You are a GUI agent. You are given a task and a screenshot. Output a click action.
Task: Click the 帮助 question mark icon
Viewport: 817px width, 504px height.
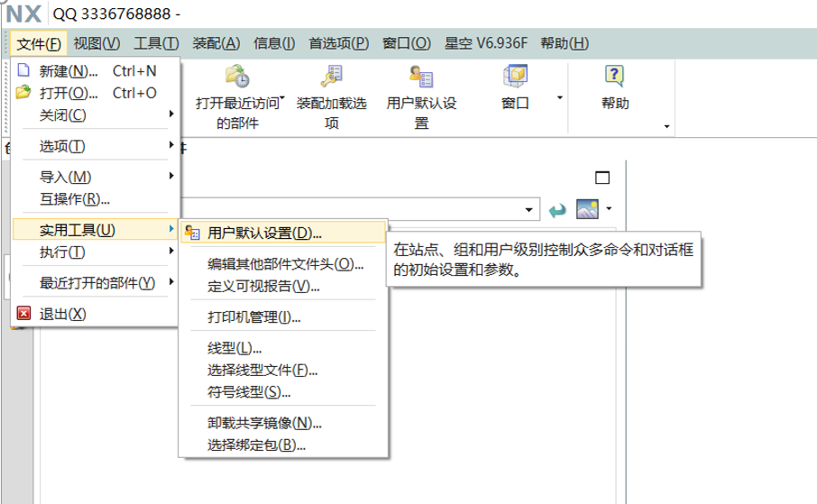pyautogui.click(x=614, y=76)
